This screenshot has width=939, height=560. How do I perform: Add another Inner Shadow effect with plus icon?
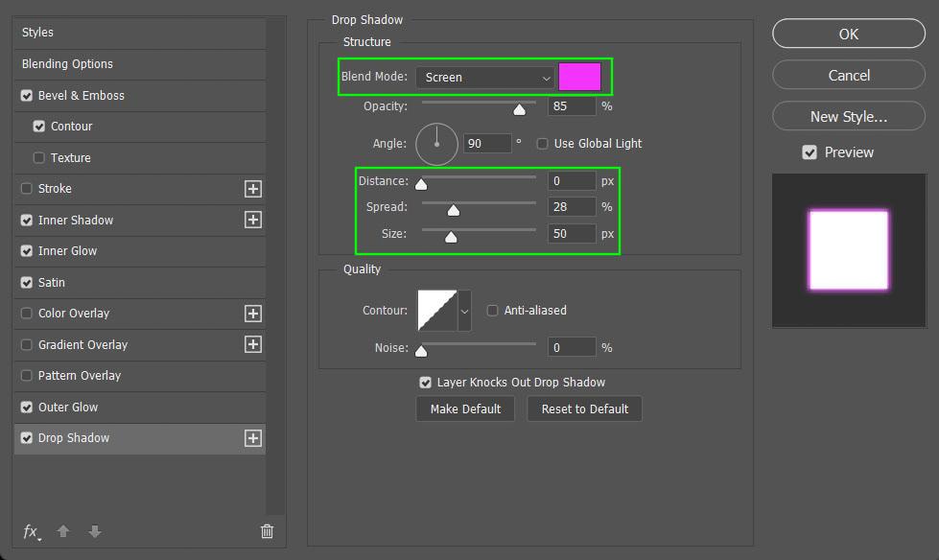coord(252,220)
